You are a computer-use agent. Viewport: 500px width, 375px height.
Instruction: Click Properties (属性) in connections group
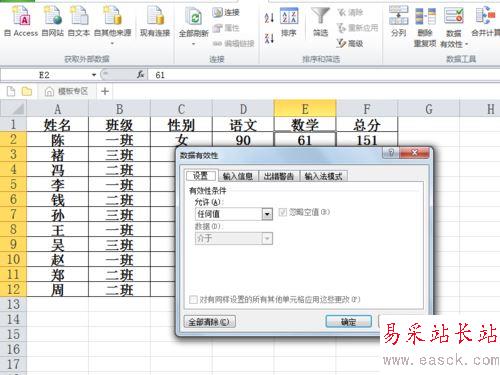coord(226,28)
